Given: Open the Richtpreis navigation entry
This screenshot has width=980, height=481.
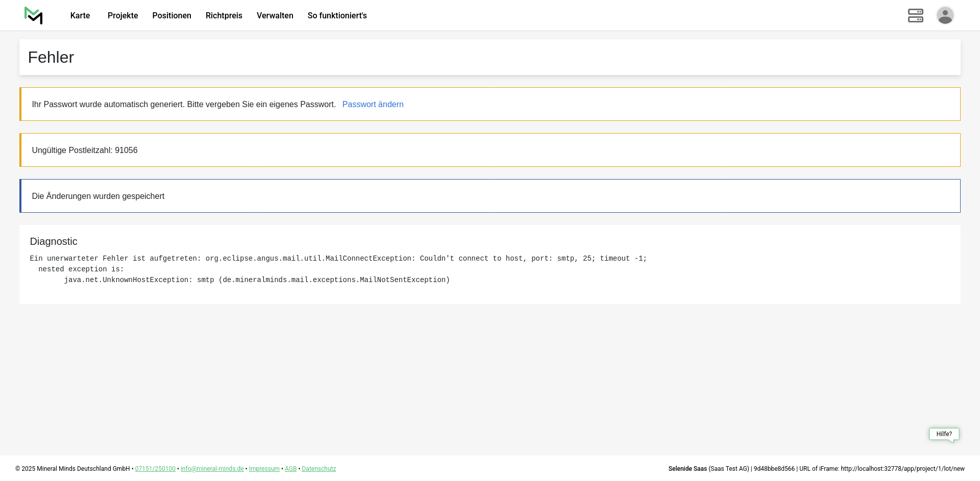Looking at the screenshot, I should pos(224,15).
